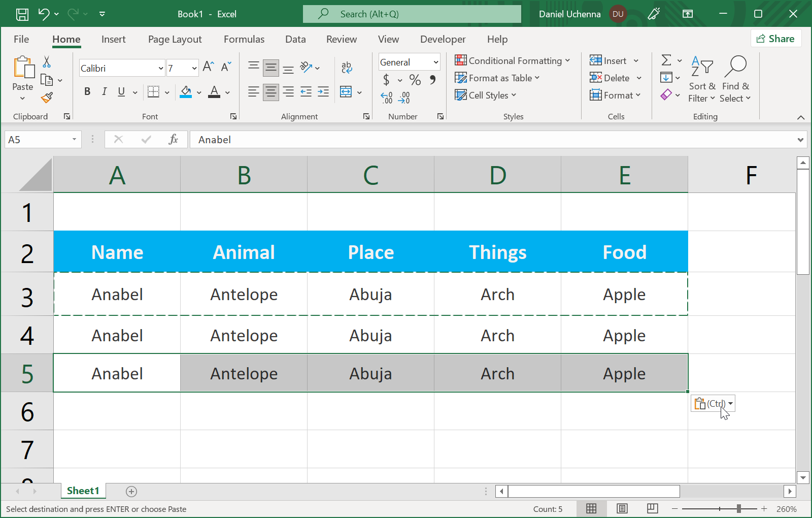Switch to the Page Layout tab
812x518 pixels.
coord(175,39)
